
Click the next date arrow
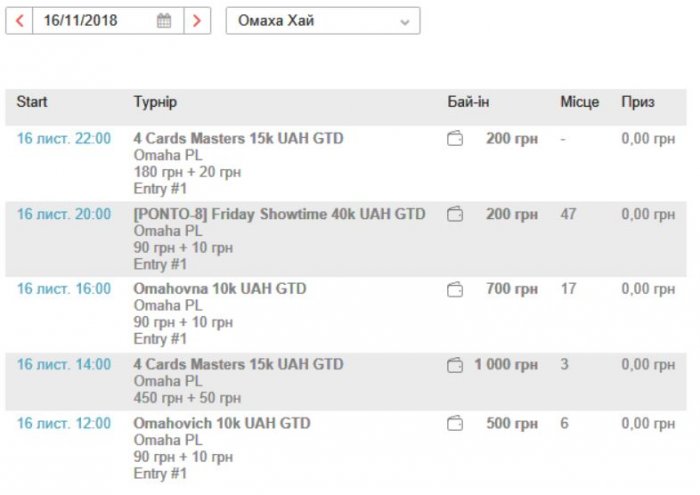click(x=197, y=21)
